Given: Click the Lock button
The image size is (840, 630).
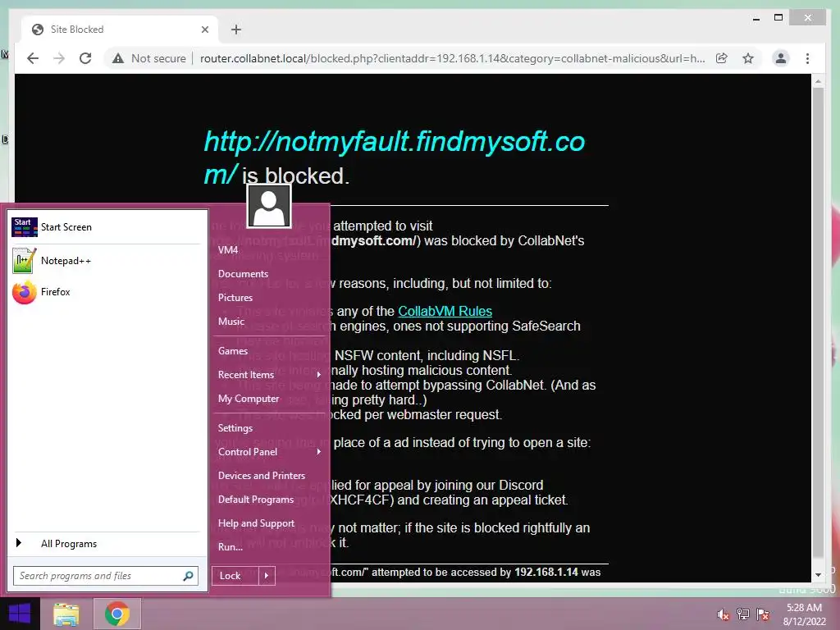Looking at the screenshot, I should coord(235,576).
